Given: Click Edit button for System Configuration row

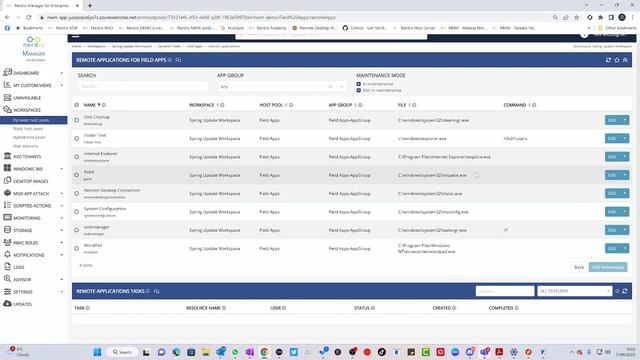Looking at the screenshot, I should (x=612, y=212).
